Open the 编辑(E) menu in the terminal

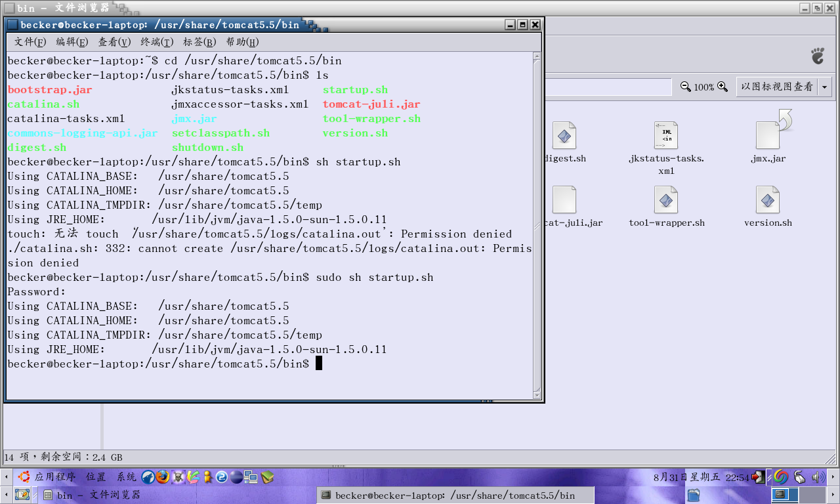point(72,42)
